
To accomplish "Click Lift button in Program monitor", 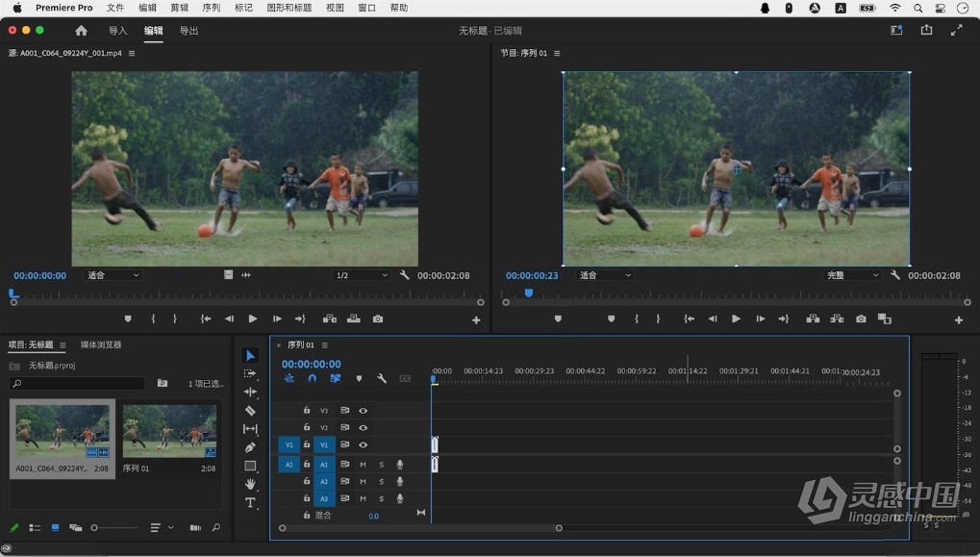I will click(x=813, y=318).
